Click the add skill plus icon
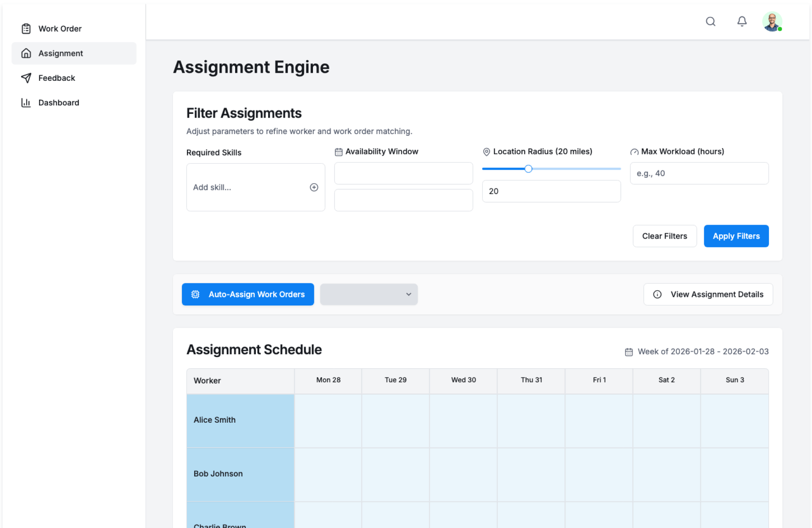Screen dimensions: 812x528 [x=314, y=187]
